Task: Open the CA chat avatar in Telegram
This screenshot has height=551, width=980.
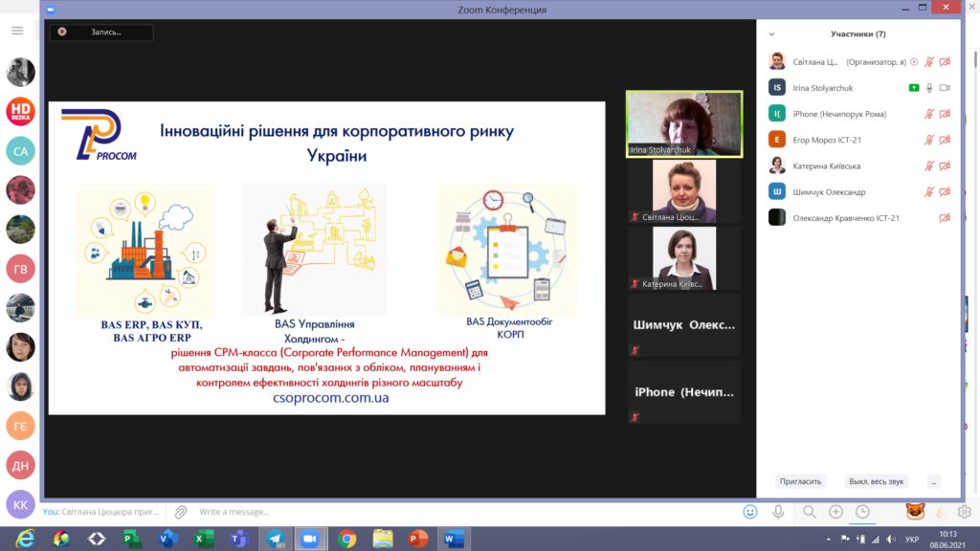Action: (21, 150)
